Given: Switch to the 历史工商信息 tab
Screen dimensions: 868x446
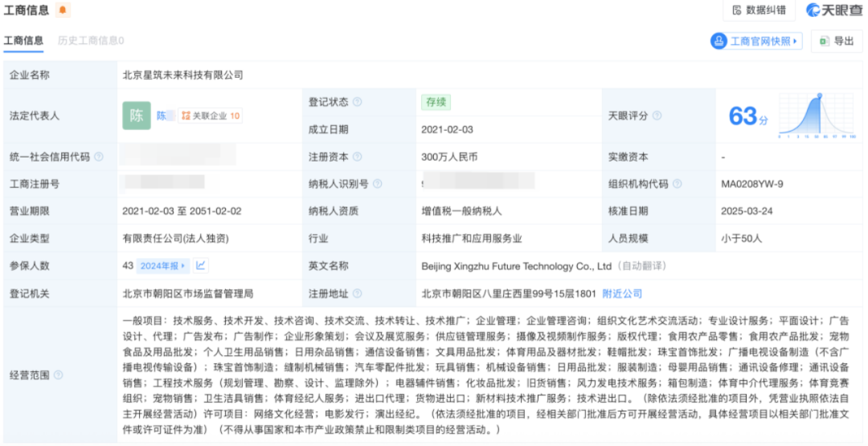Looking at the screenshot, I should tap(90, 40).
